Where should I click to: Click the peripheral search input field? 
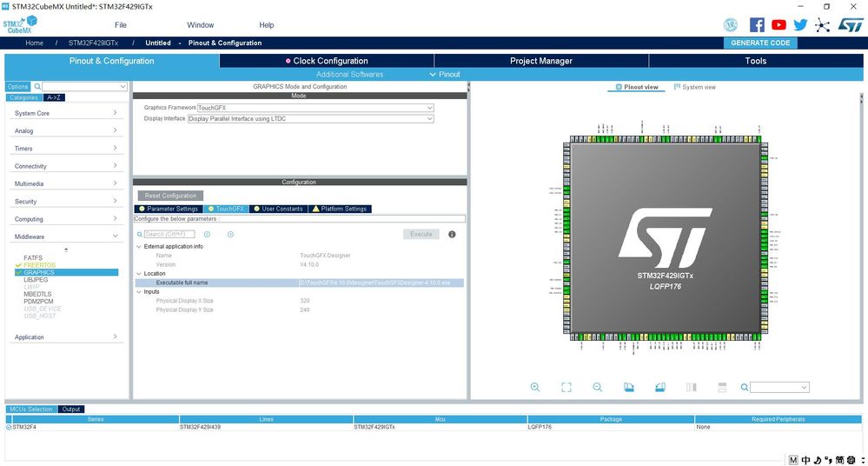pyautogui.click(x=84, y=86)
